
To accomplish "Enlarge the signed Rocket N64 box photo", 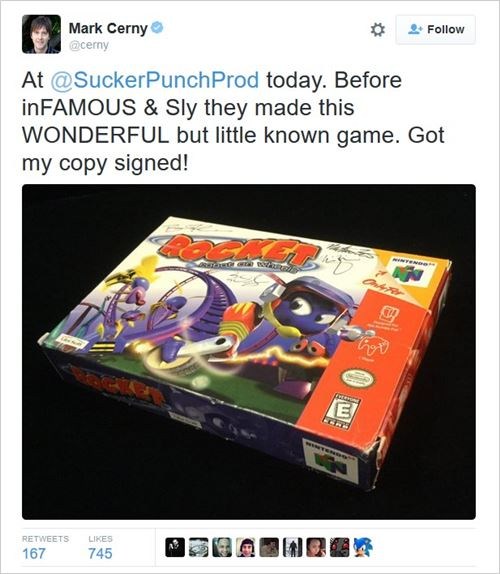I will tap(249, 352).
